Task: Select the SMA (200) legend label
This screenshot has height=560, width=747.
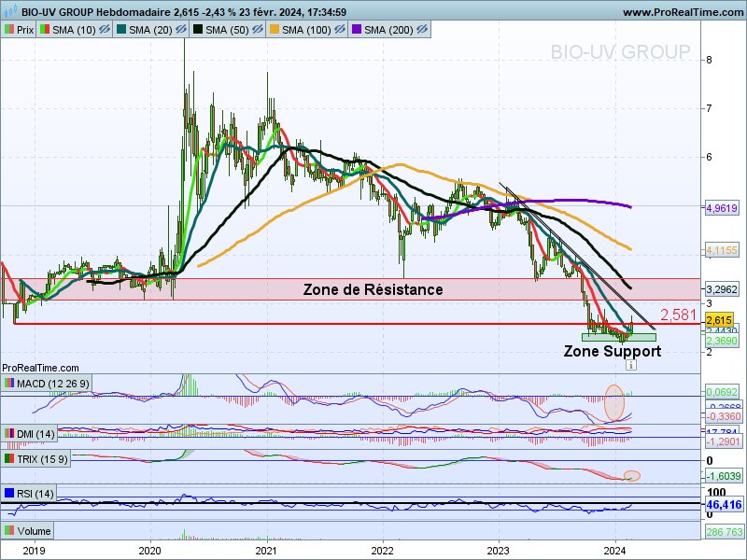Action: [x=388, y=30]
